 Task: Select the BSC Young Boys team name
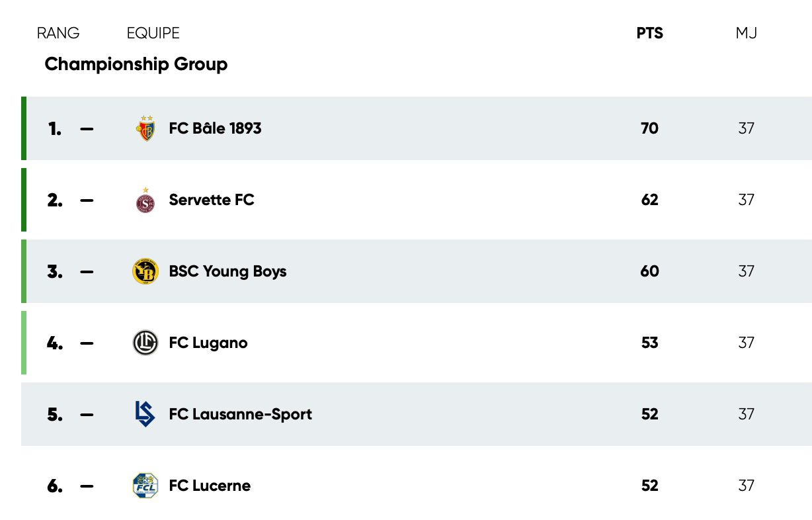coord(227,271)
